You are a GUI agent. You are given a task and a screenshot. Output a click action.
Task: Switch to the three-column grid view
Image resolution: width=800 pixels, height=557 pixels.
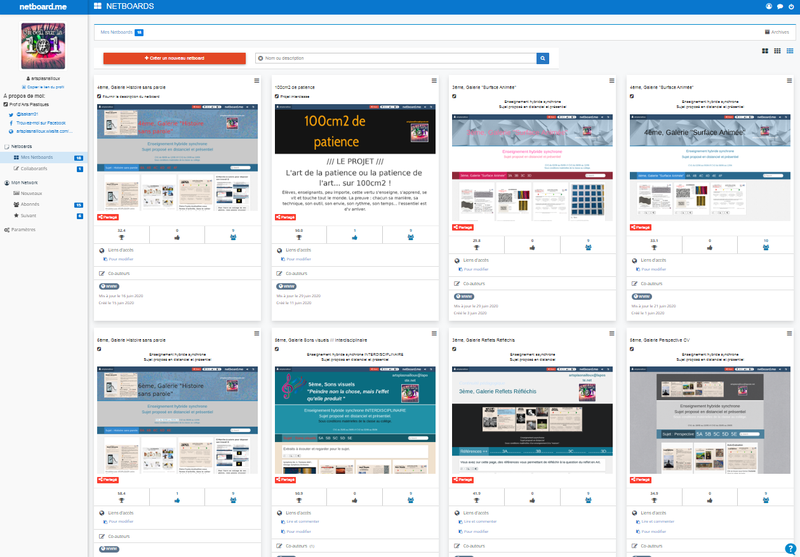(x=777, y=50)
